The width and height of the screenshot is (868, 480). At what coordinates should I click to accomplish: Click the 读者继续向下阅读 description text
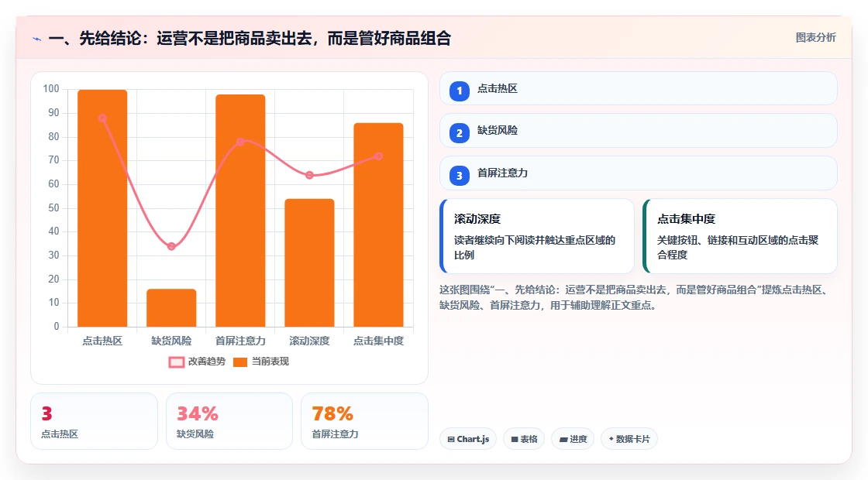coord(535,247)
